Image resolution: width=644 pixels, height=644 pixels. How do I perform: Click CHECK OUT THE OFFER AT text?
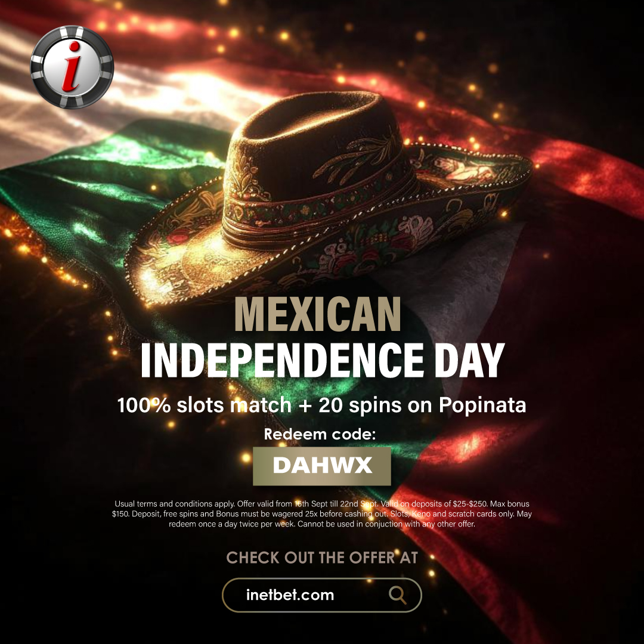[322, 558]
